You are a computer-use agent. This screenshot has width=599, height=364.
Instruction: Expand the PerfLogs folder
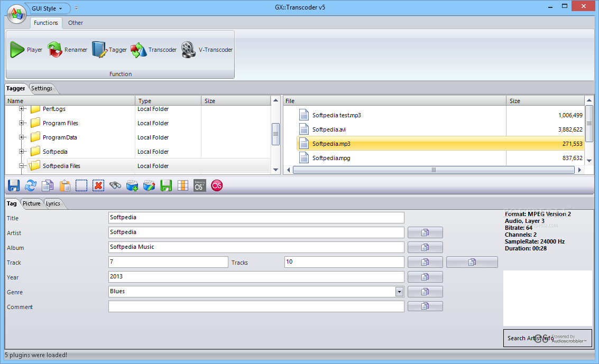click(22, 109)
